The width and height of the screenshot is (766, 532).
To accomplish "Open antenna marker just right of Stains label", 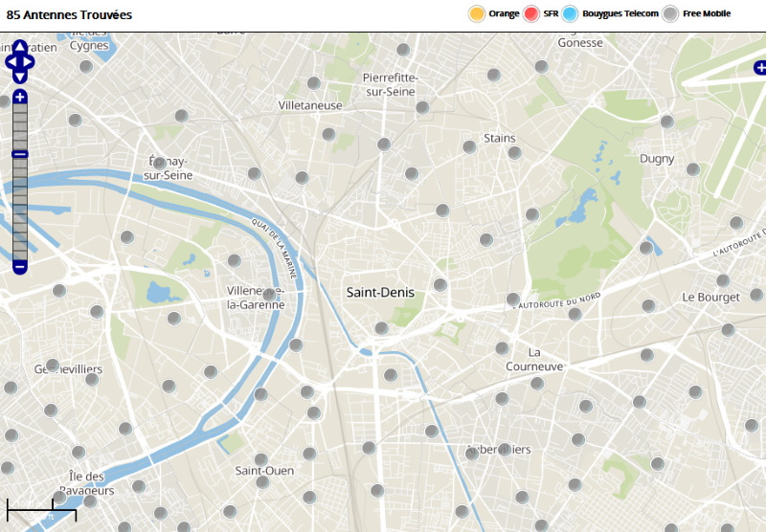I will (514, 152).
